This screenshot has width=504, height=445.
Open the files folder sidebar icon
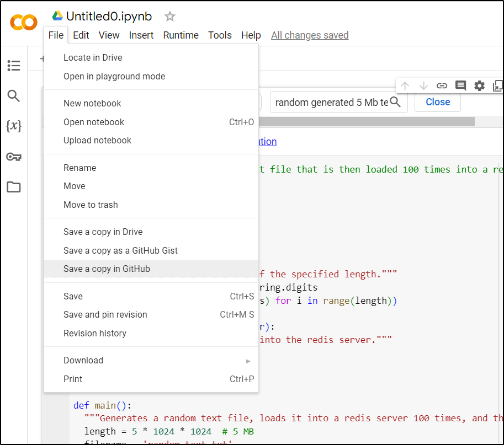tap(13, 187)
